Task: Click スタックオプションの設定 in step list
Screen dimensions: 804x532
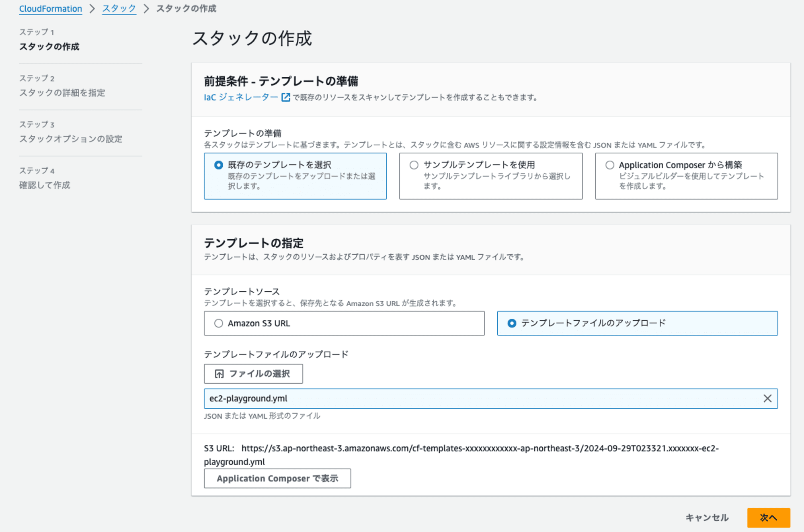Action: (x=71, y=139)
